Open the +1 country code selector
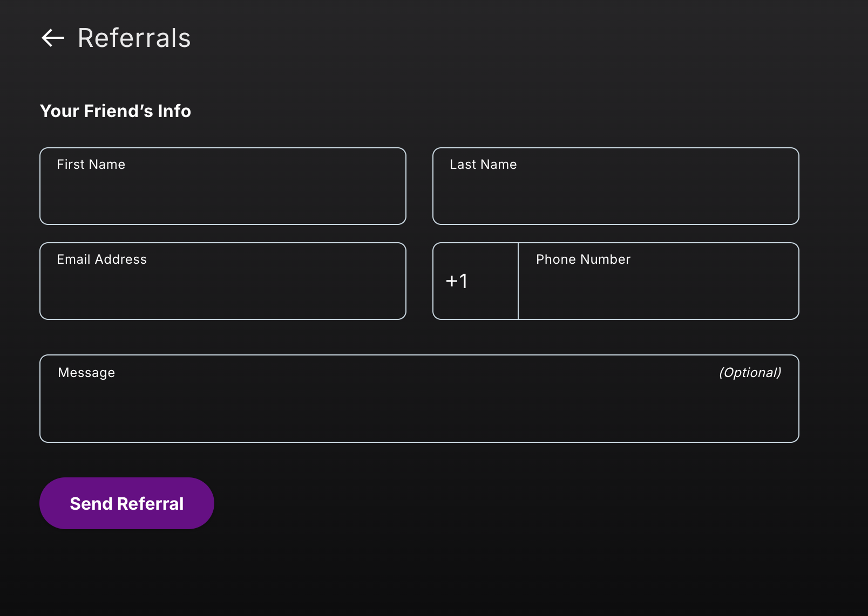Viewport: 868px width, 616px height. tap(476, 281)
